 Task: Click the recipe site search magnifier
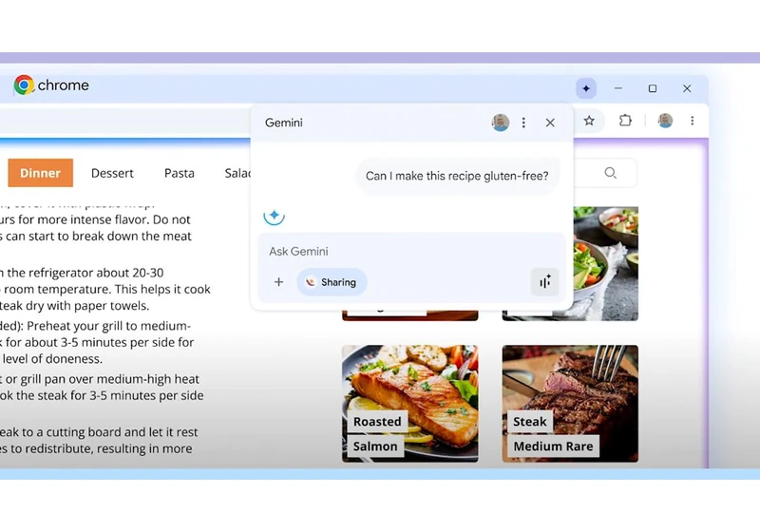click(610, 173)
